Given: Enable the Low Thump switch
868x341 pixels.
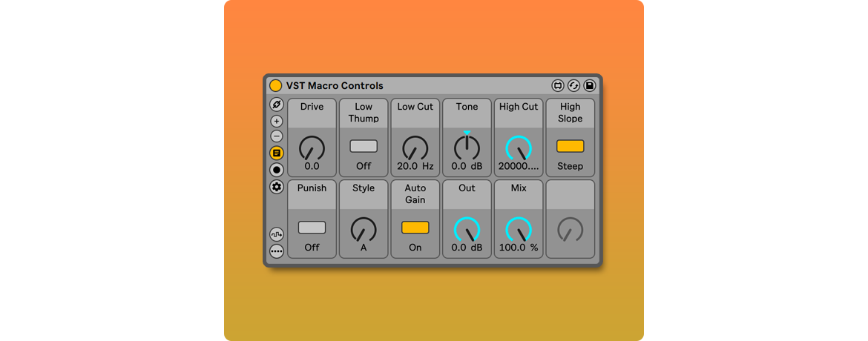Looking at the screenshot, I should point(364,146).
